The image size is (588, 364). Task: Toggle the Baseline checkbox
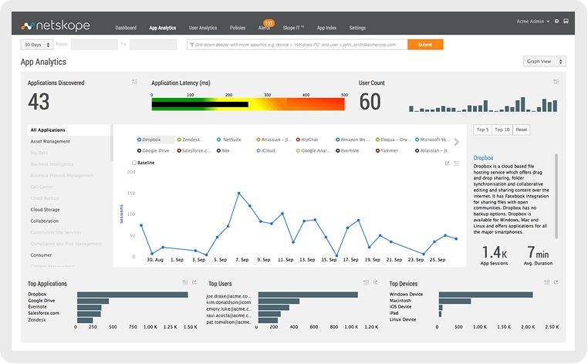click(x=133, y=163)
